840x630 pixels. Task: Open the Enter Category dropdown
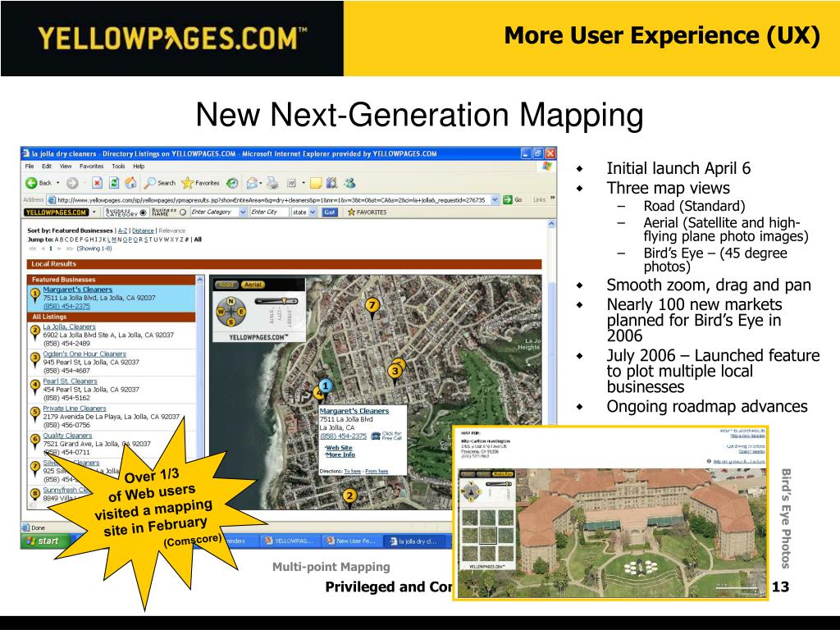[243, 212]
